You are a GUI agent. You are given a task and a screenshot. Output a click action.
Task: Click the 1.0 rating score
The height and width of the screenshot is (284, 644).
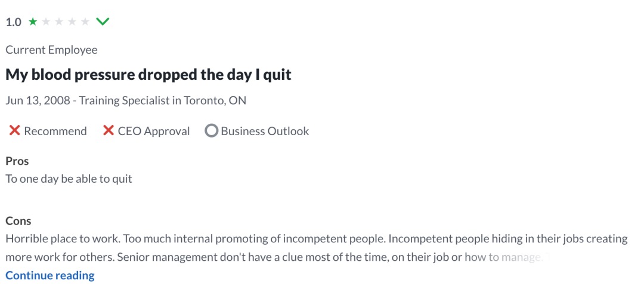[14, 22]
